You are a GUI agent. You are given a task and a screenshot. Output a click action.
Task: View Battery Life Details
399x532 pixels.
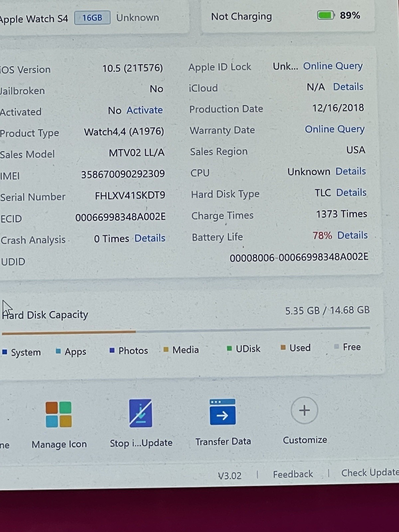pos(352,235)
